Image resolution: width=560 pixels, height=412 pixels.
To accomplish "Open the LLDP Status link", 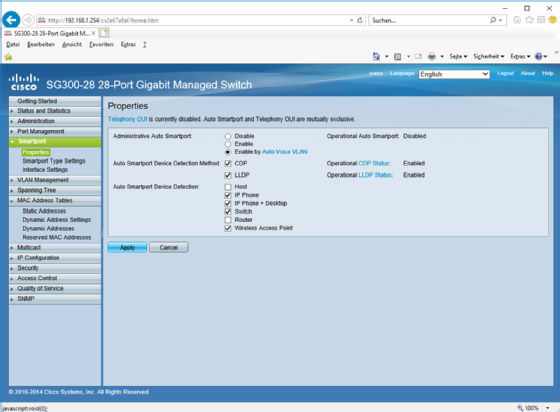I will click(375, 175).
